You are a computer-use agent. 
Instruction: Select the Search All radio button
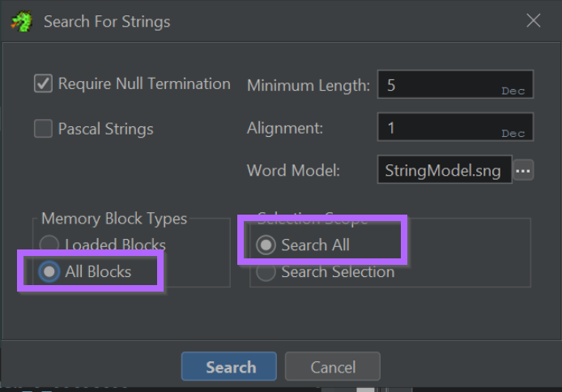pos(266,245)
